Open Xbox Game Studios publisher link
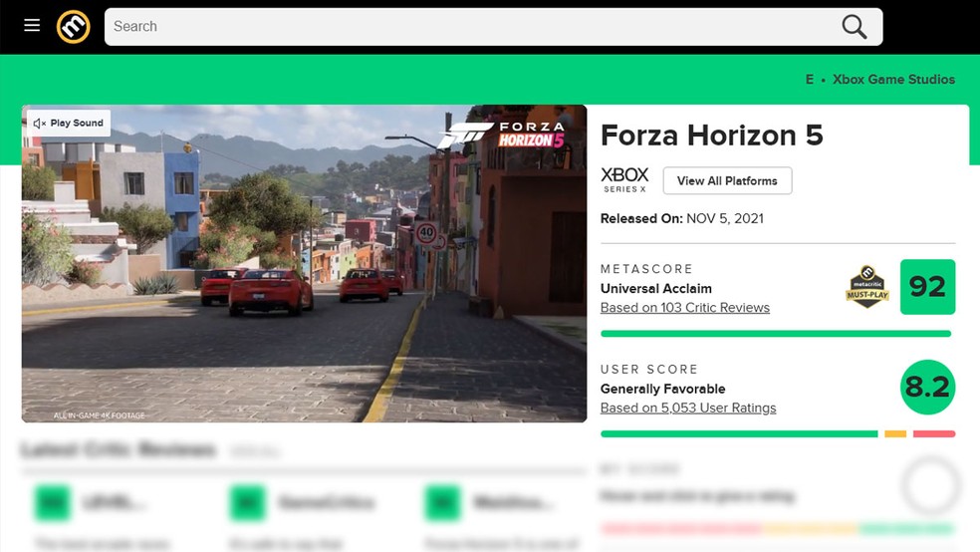Viewport: 980px width, 552px height. (893, 80)
